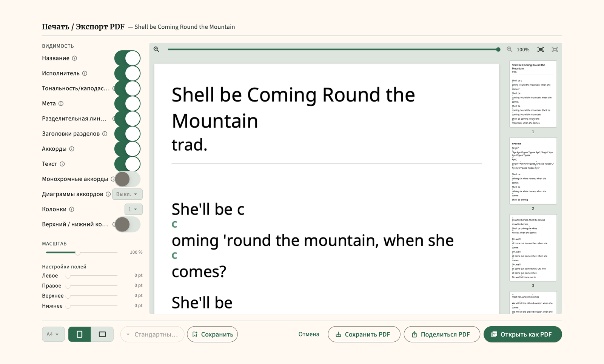Click info icon next to Название
Screen dimensions: 604x364
(x=74, y=58)
